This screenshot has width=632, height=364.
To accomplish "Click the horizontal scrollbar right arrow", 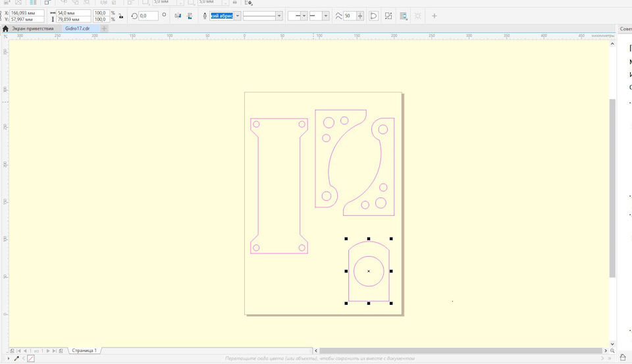I will 606,351.
